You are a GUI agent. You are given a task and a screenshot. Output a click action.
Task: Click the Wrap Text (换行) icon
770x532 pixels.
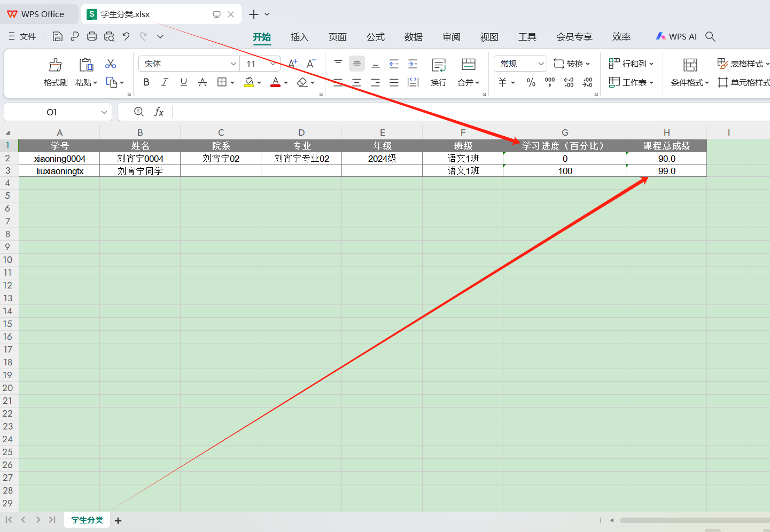438,65
